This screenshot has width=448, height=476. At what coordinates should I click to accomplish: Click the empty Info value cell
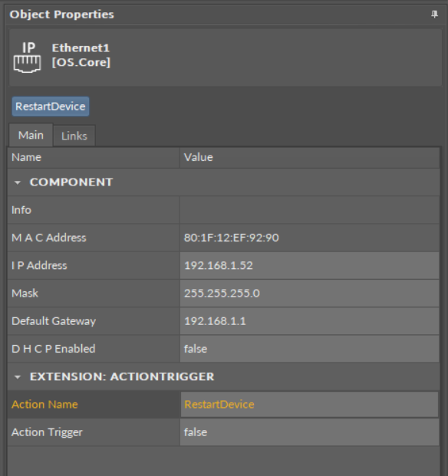(x=309, y=210)
